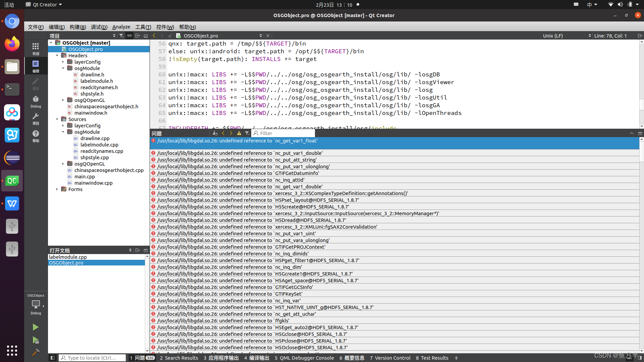The image size is (644, 362).
Task: Switch to 编译输出 output tab
Action: pos(257,358)
